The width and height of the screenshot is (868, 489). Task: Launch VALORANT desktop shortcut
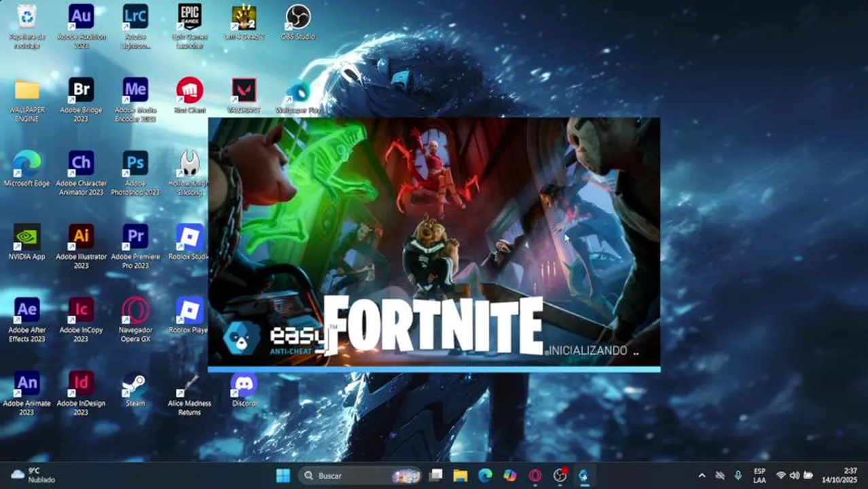point(244,96)
